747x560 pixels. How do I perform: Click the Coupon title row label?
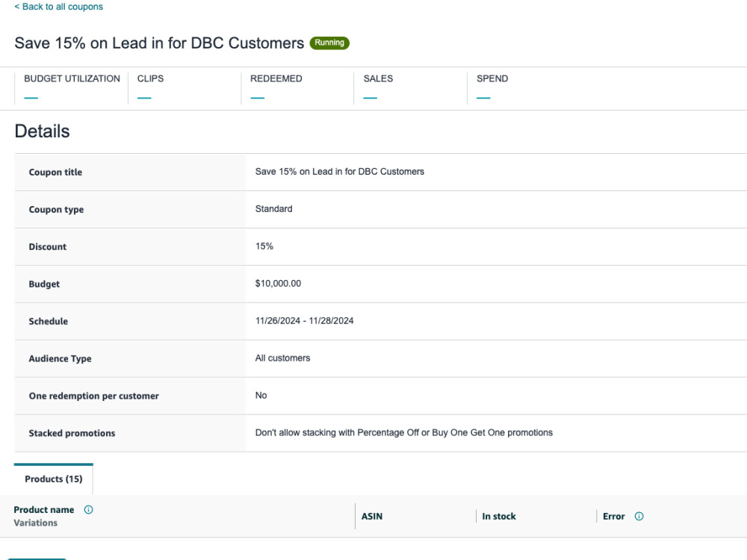click(55, 172)
